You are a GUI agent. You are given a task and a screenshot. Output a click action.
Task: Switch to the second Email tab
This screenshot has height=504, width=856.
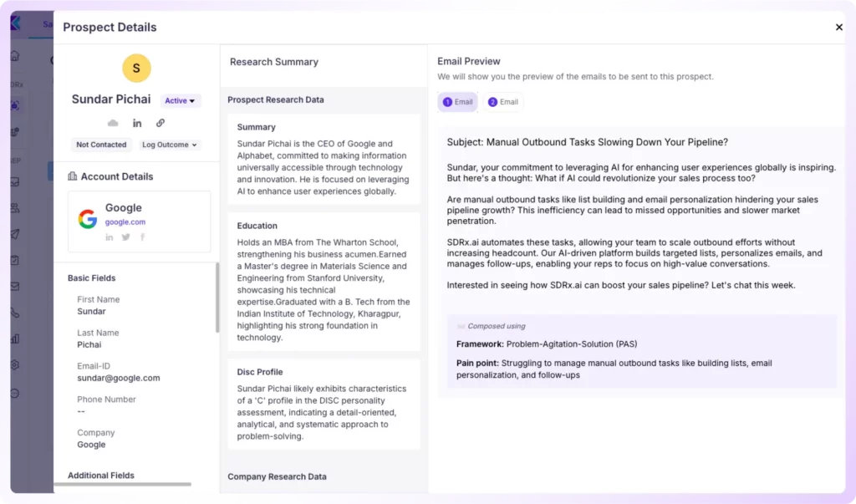point(502,102)
